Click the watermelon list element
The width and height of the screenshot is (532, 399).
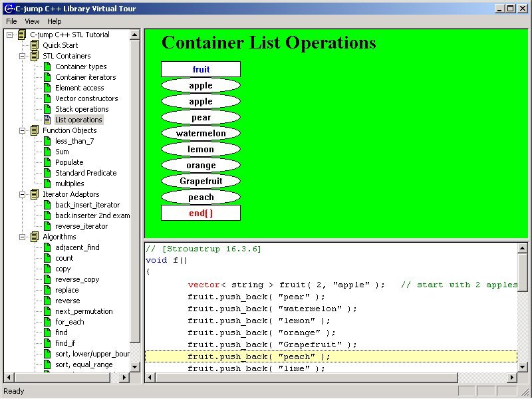click(x=201, y=134)
